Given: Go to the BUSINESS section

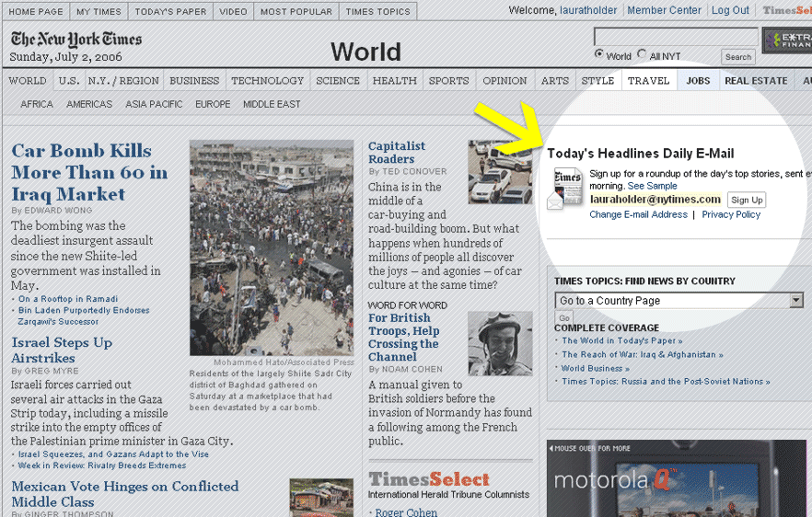Looking at the screenshot, I should tap(194, 81).
